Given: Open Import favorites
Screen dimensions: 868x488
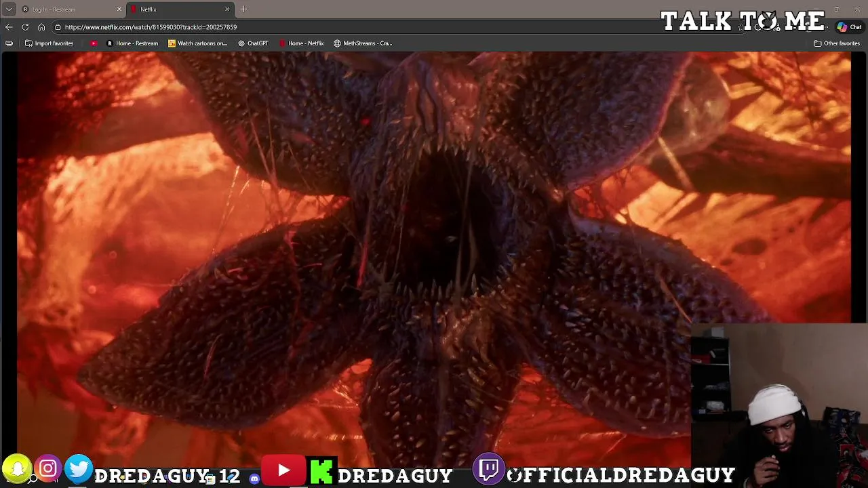Looking at the screenshot, I should pyautogui.click(x=49, y=43).
